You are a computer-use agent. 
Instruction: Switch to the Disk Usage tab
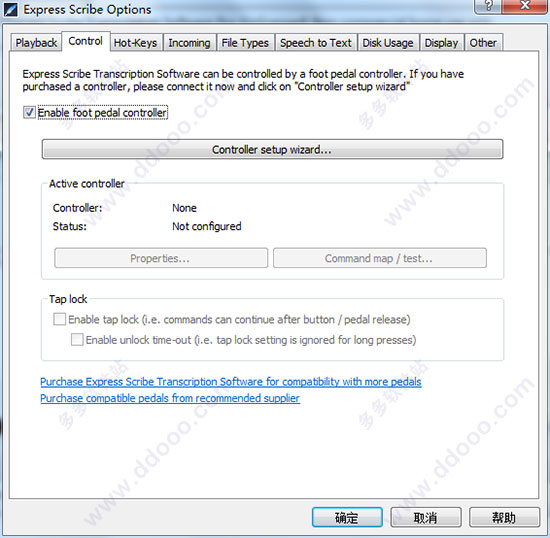pyautogui.click(x=388, y=43)
